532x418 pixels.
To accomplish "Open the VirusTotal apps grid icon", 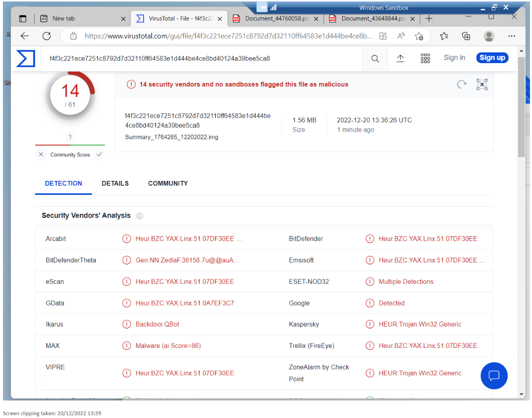I will pos(425,59).
